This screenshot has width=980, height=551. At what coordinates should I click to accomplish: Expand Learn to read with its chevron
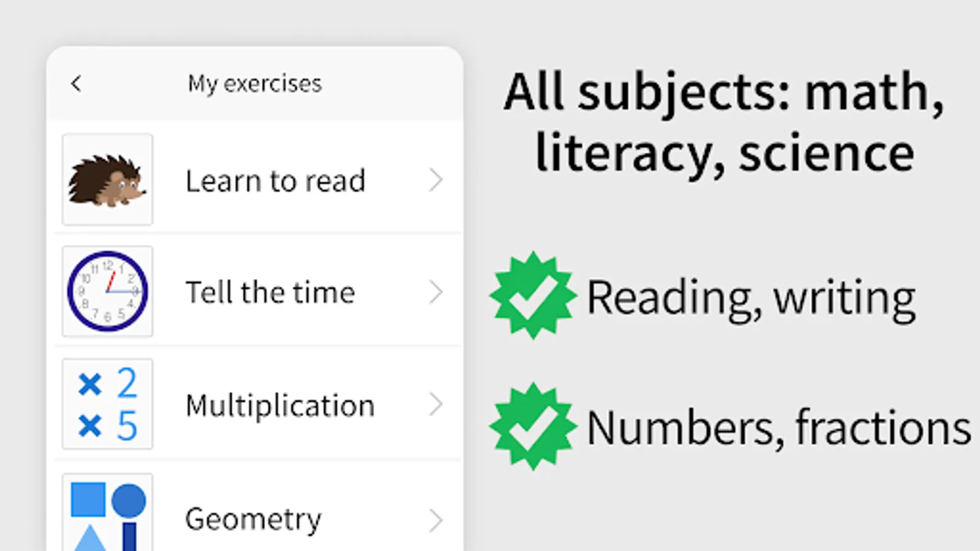tap(435, 180)
